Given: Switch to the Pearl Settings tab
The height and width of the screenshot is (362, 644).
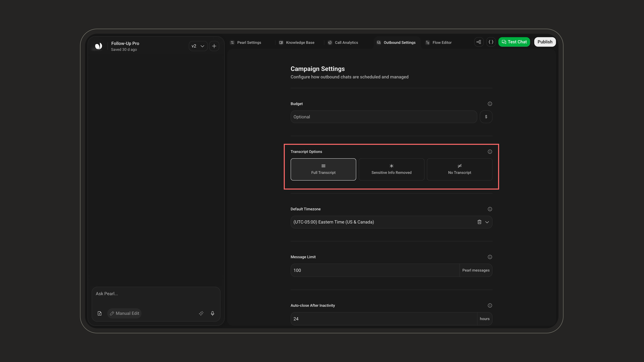Looking at the screenshot, I should click(246, 42).
